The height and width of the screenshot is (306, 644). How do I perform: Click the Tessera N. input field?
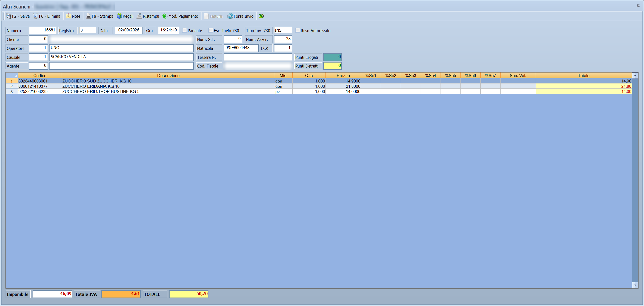(x=258, y=57)
